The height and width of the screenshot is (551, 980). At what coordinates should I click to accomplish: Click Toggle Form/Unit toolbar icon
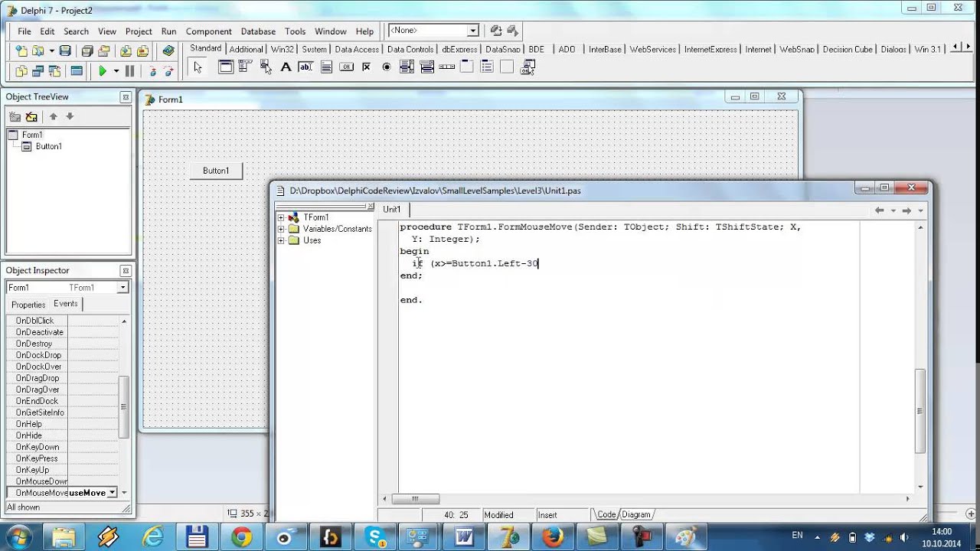point(54,71)
